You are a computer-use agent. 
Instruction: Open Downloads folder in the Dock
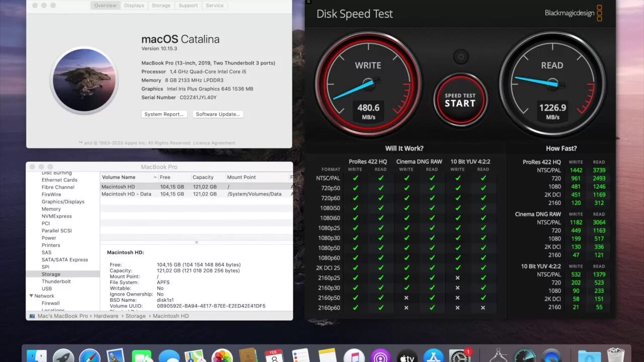(589, 356)
